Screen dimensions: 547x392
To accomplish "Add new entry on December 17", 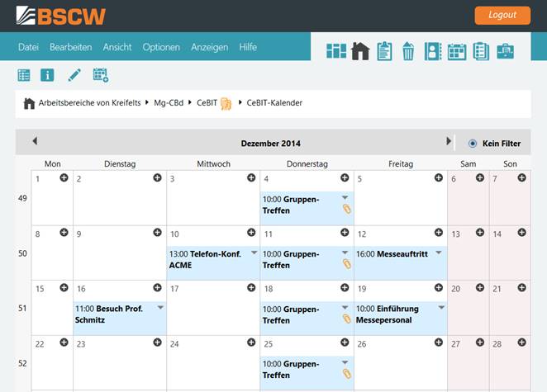I will 251,288.
